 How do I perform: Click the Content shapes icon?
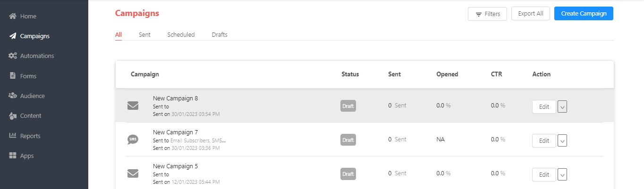(13, 116)
